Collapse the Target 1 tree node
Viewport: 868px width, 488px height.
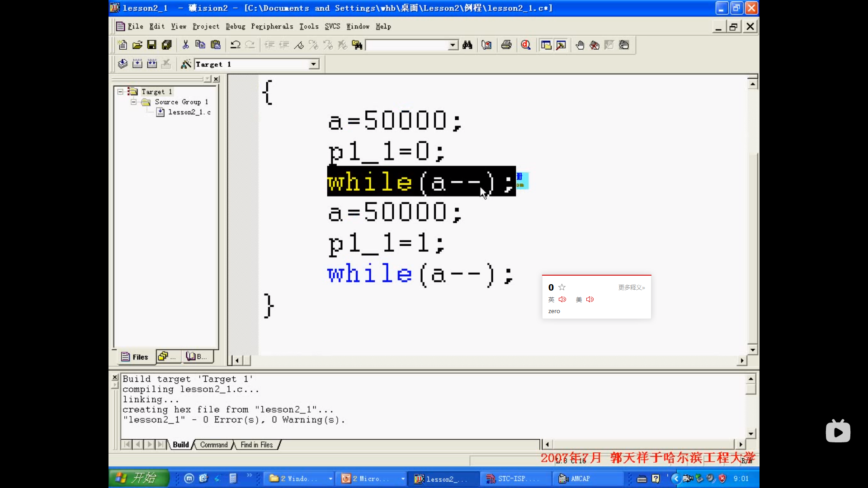(x=120, y=92)
